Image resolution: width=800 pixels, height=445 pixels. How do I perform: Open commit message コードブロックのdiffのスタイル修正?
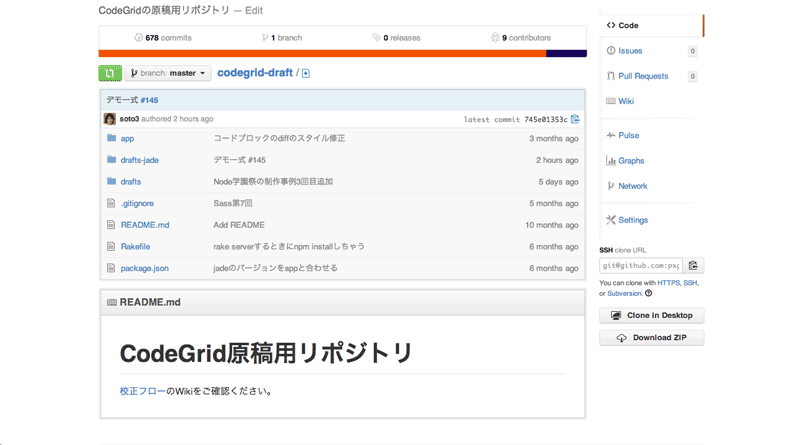pyautogui.click(x=279, y=138)
